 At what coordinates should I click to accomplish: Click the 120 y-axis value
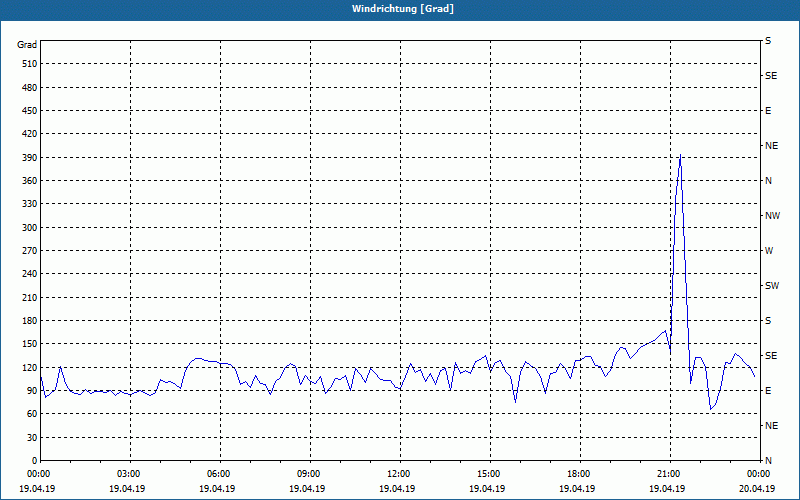point(30,367)
